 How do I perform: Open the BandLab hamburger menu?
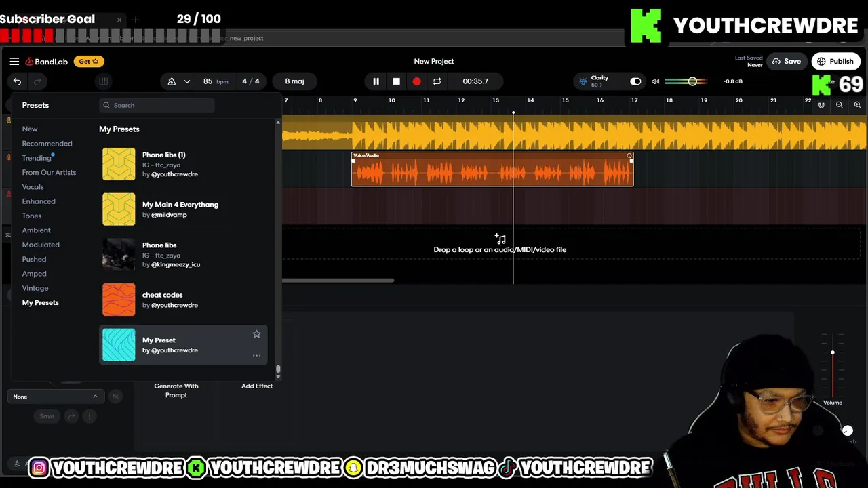[14, 61]
